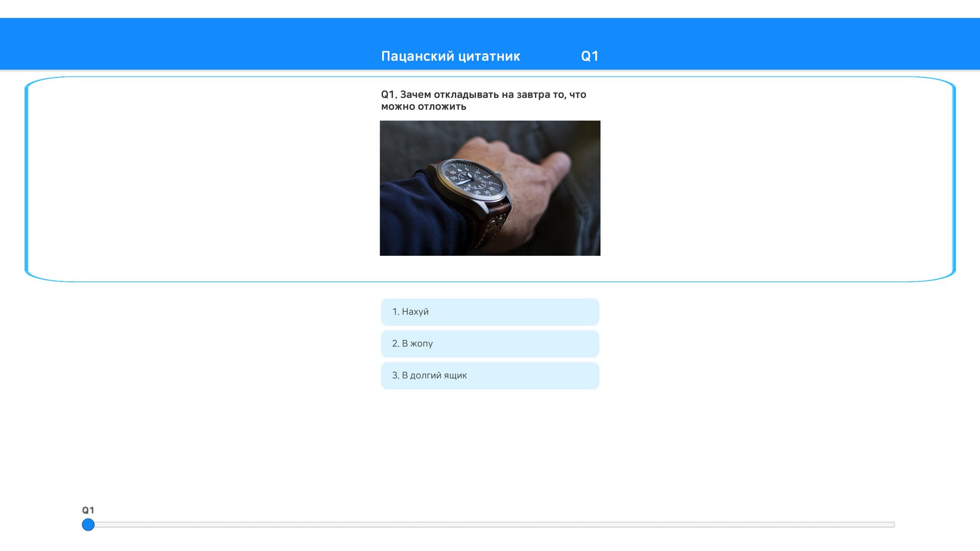Choose the second answer 'В жопу'
This screenshot has width=980, height=551.
click(489, 344)
